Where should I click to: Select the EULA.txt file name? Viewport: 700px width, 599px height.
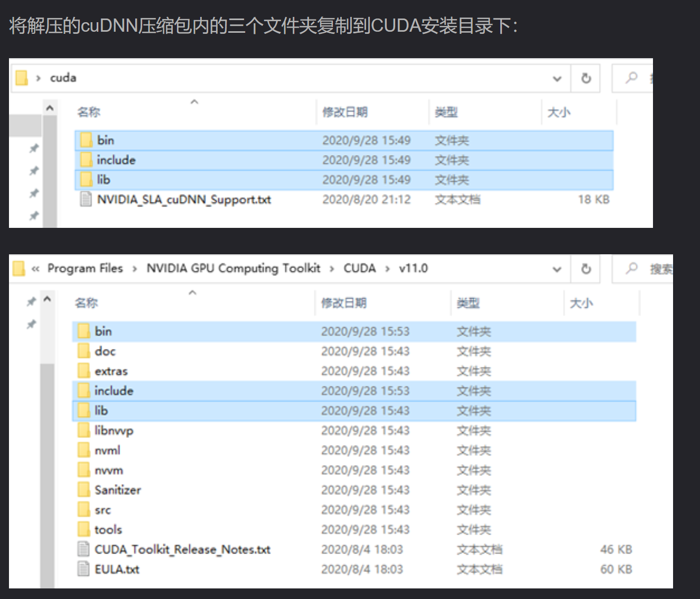coord(117,569)
